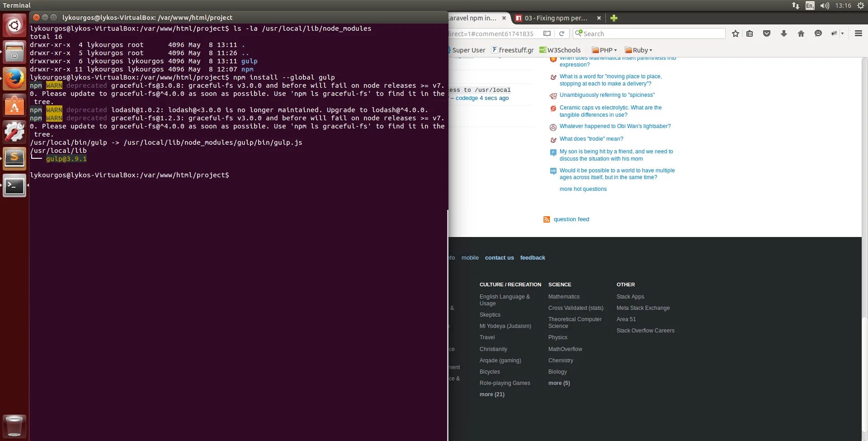Screen dimensions: 868x441
Task: Expand the Ruby bookmarks folder
Action: 638,50
